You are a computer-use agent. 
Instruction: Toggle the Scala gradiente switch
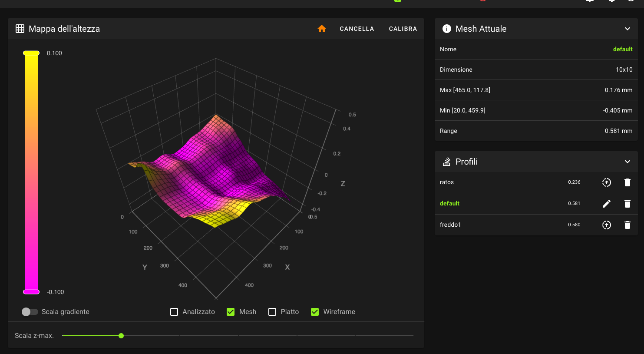tap(30, 312)
